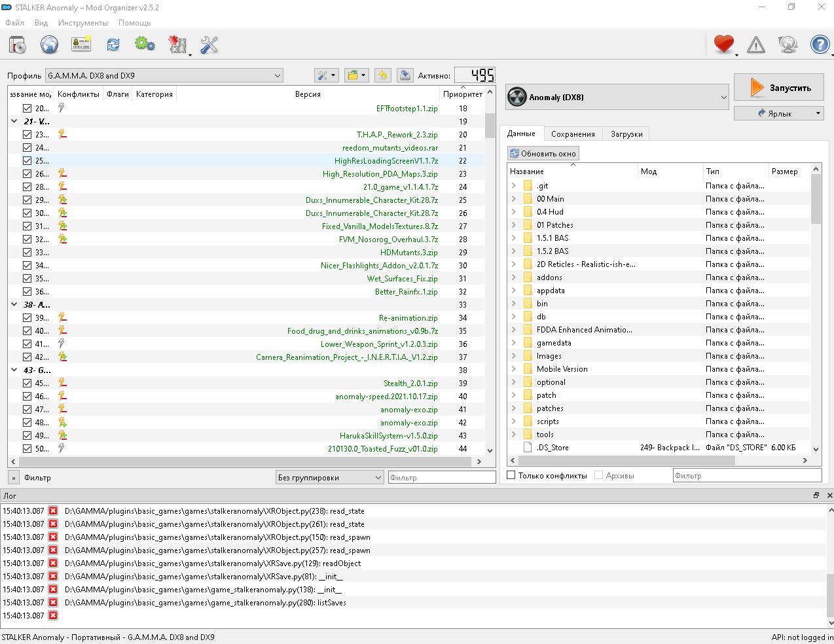
Task: Disable the HDMutants.3.zip mod checkbox
Action: [x=27, y=252]
